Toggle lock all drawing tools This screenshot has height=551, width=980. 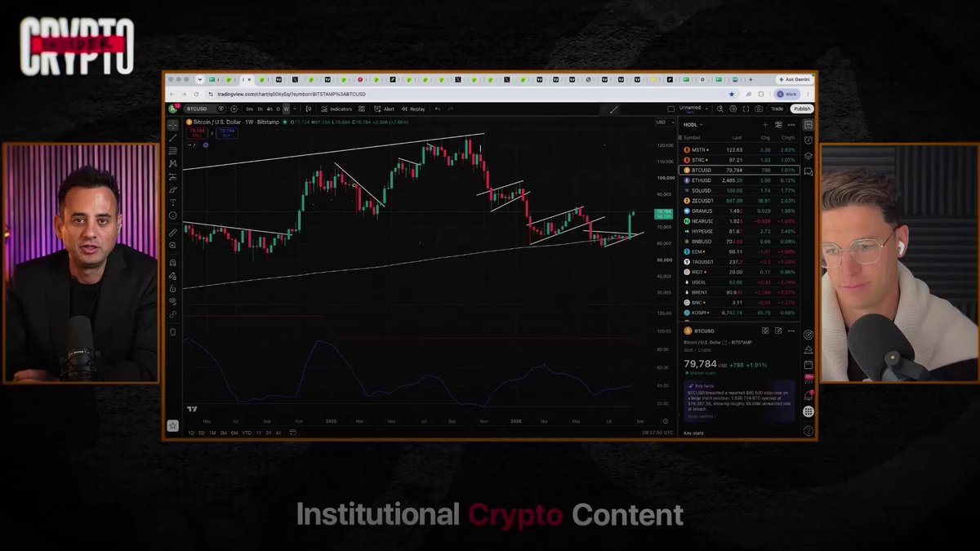[x=172, y=288]
